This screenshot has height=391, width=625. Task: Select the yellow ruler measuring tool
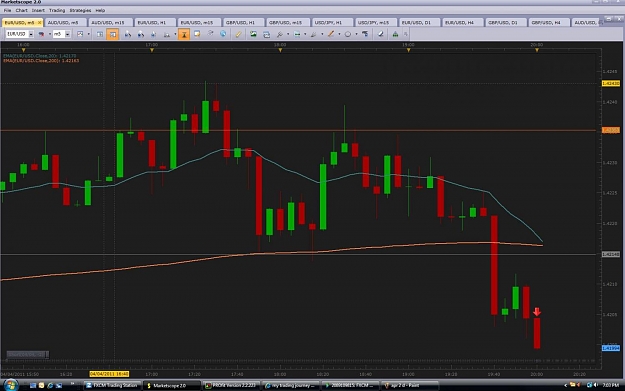click(238, 34)
